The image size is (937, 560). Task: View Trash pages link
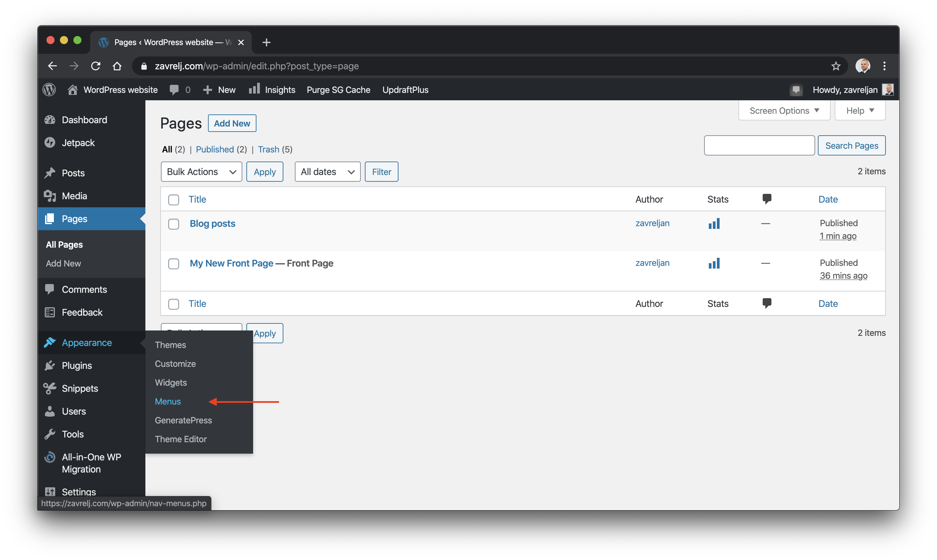tap(268, 149)
